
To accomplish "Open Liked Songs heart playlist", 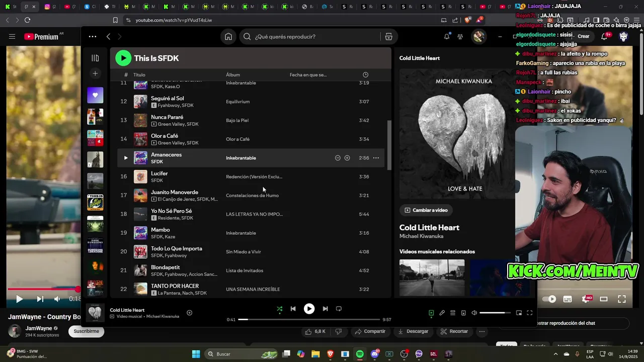I will click(95, 95).
